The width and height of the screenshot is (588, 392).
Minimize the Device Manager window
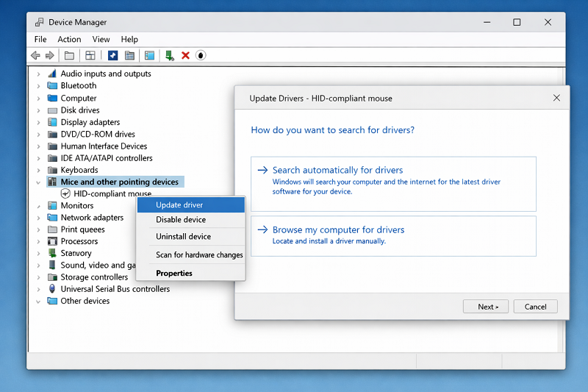487,23
